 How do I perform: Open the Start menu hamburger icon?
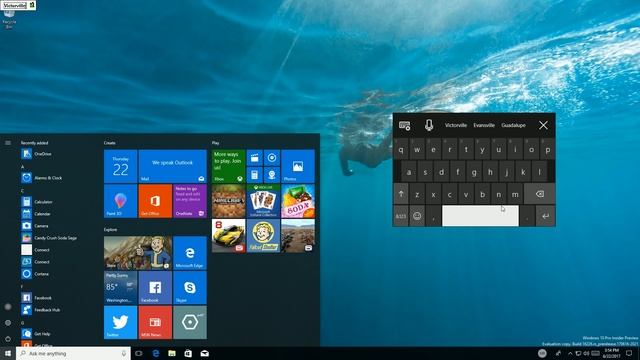(x=8, y=143)
